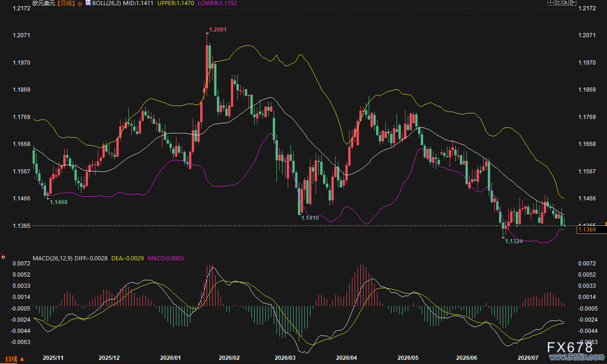This screenshot has height=364, width=607.
Task: Click the 2026/07 date on the time axis
Action: [x=528, y=358]
